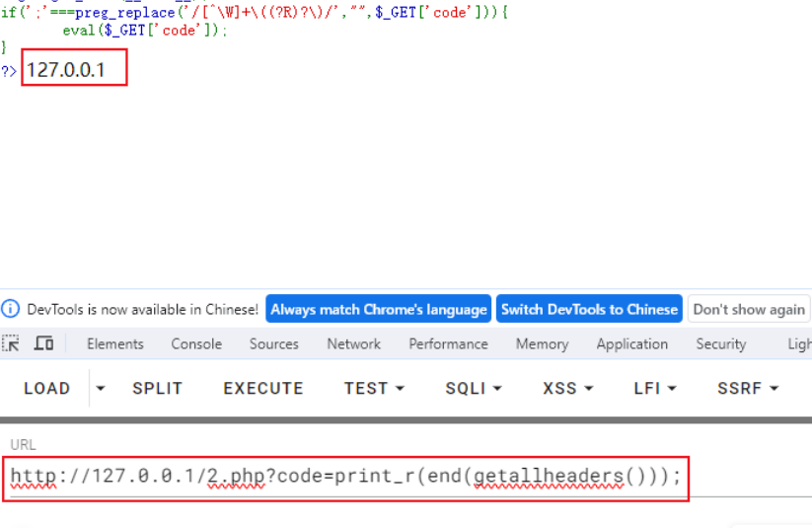Viewport: 812px width, 528px height.
Task: Click the preg_replace condition code line
Action: pyautogui.click(x=255, y=12)
